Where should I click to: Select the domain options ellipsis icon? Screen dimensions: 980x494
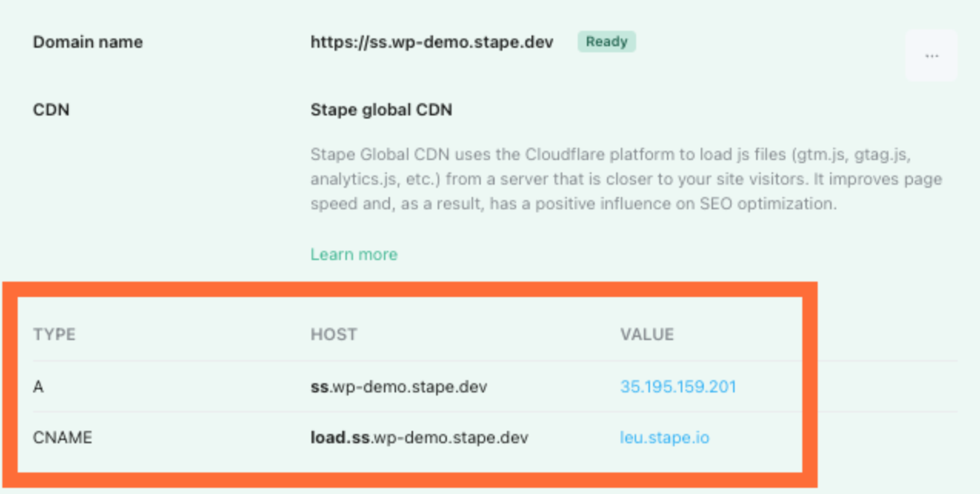932,55
